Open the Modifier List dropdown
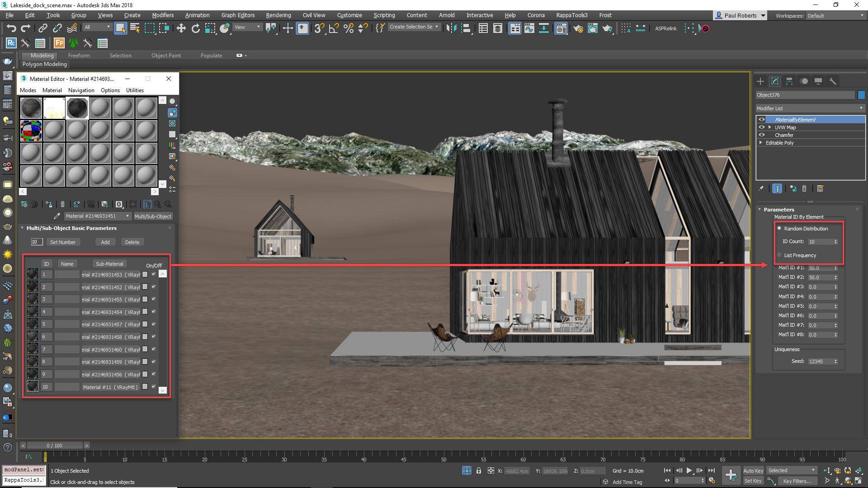 click(x=861, y=108)
